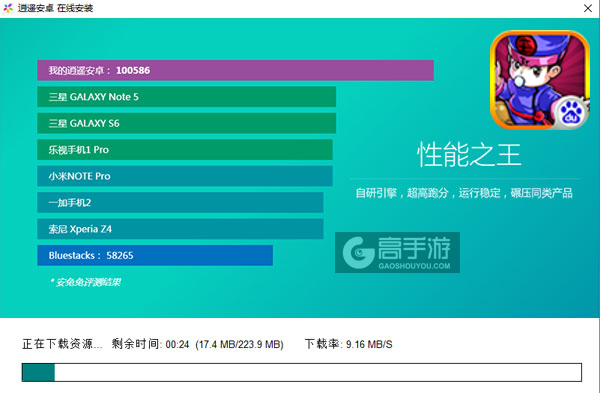Select the 三星 GALAXY S6 bar
This screenshot has width=600, height=393.
click(x=187, y=123)
